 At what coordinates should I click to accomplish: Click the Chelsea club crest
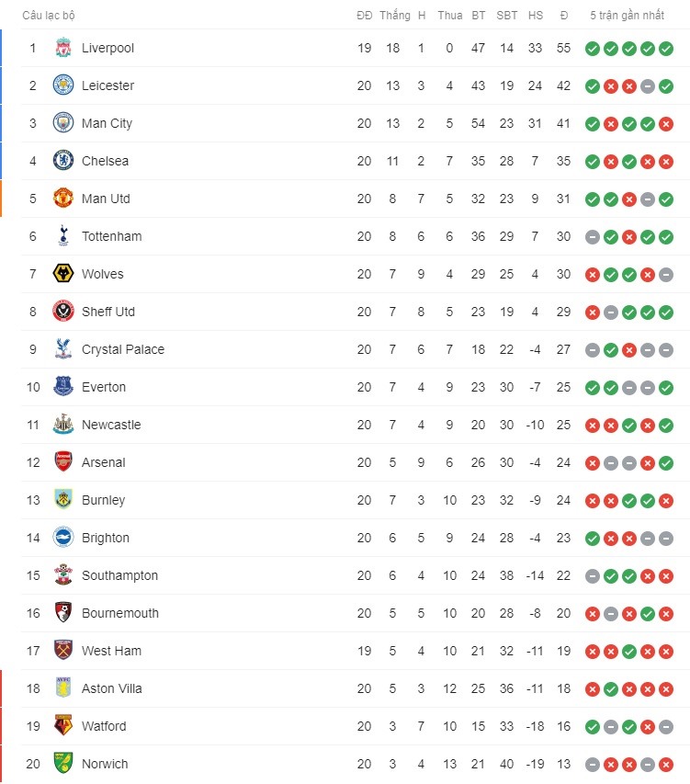[x=63, y=161]
